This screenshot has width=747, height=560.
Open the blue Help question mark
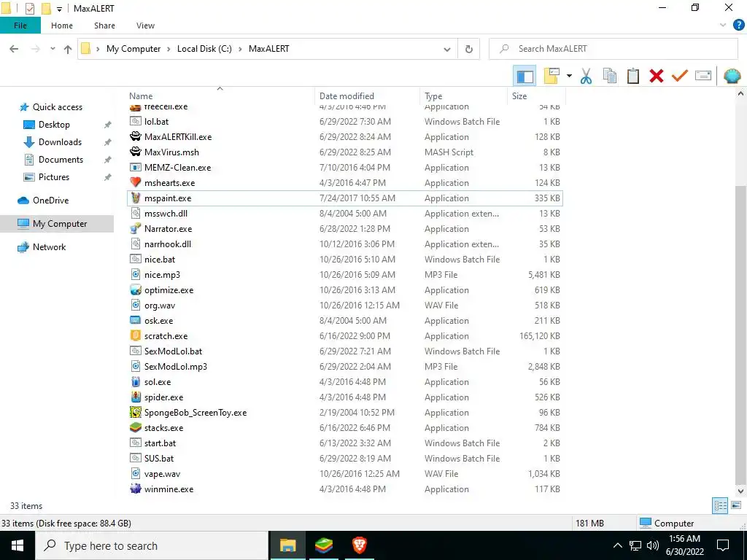coord(738,26)
